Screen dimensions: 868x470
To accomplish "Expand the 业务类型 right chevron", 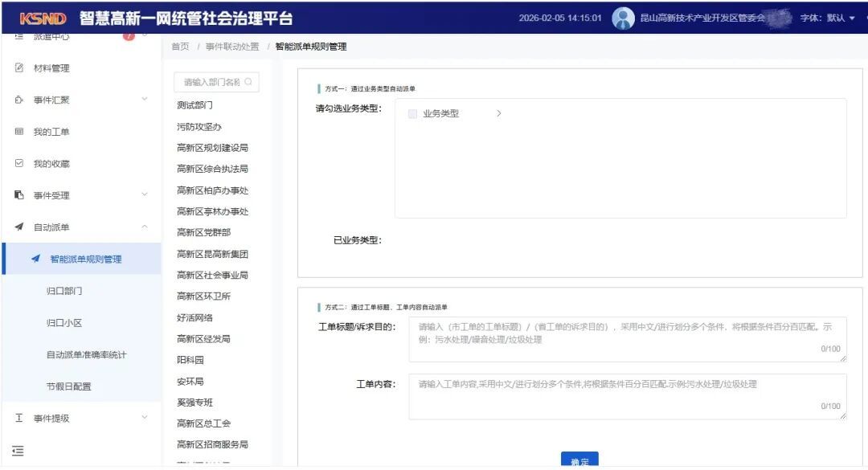I will [x=498, y=114].
